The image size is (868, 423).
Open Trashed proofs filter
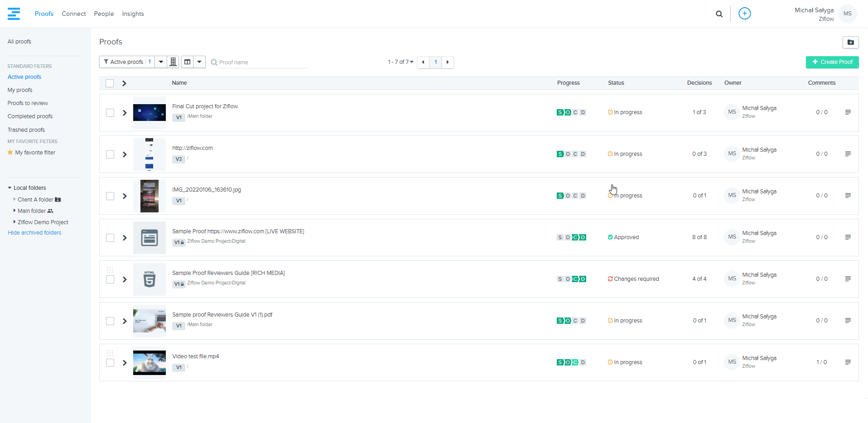[x=26, y=130]
